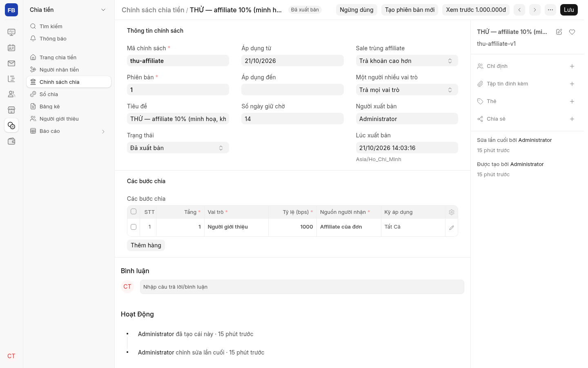Click Xem trước 1.000.000đ button
588x368 pixels.
coord(476,10)
